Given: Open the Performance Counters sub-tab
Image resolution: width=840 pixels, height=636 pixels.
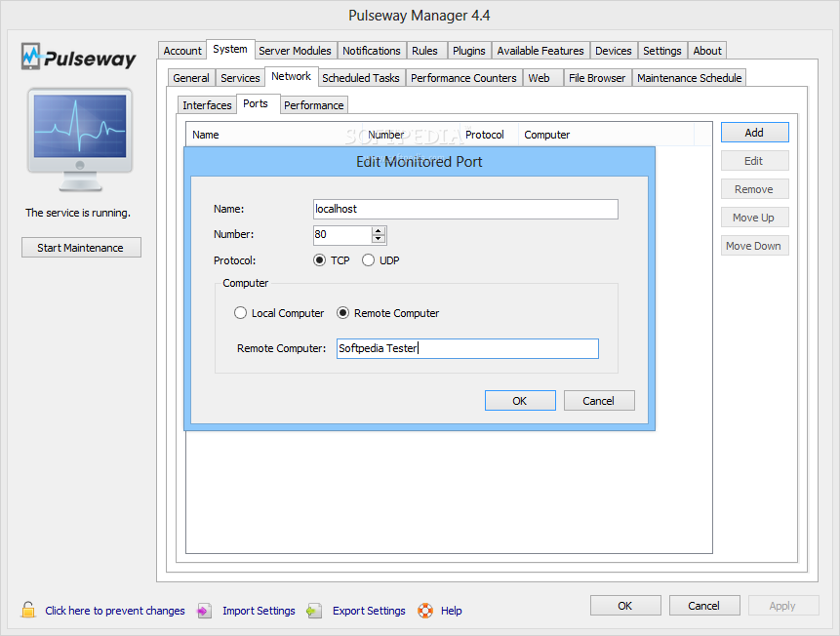Looking at the screenshot, I should pyautogui.click(x=464, y=78).
